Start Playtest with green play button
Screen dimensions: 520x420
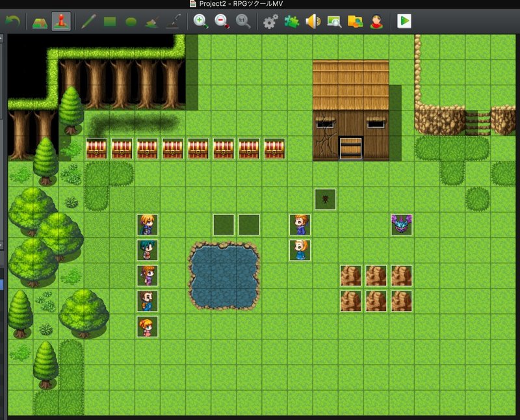pos(404,21)
